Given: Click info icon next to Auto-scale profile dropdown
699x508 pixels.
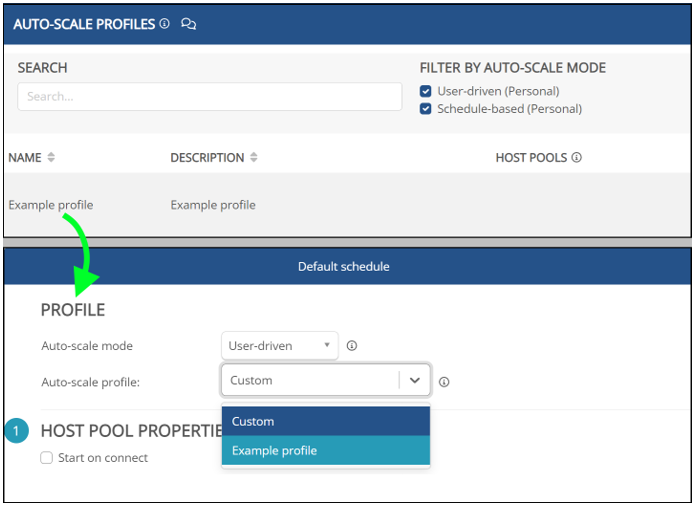Looking at the screenshot, I should pos(444,381).
